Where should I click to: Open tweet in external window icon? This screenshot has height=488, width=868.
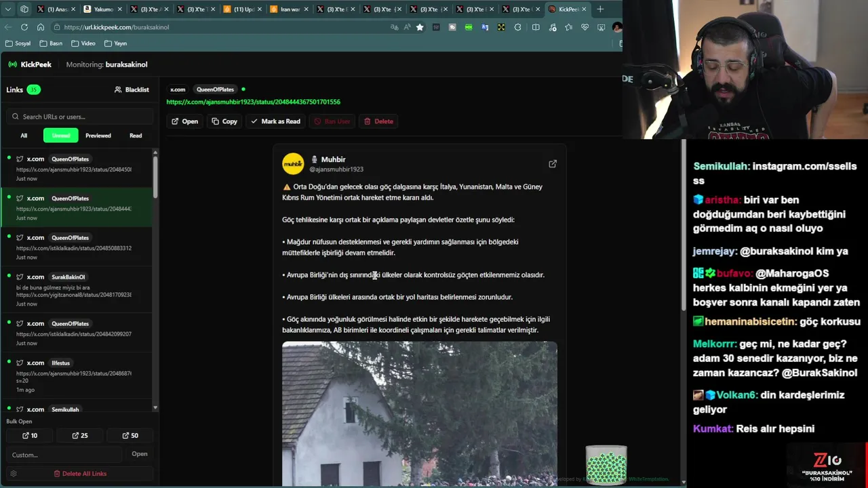(553, 164)
